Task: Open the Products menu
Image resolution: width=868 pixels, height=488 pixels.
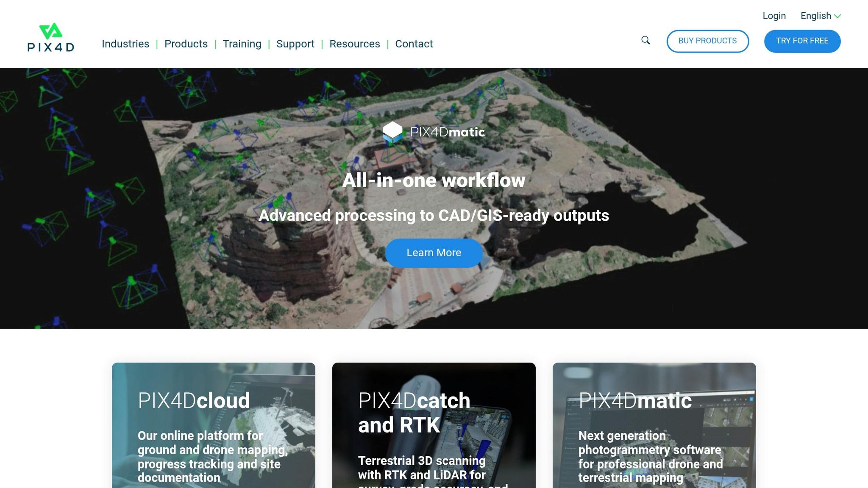Action: click(186, 44)
